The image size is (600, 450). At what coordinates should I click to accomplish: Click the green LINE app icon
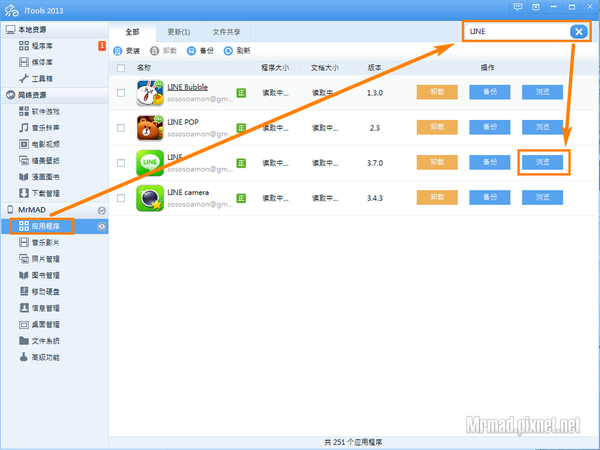[x=150, y=163]
